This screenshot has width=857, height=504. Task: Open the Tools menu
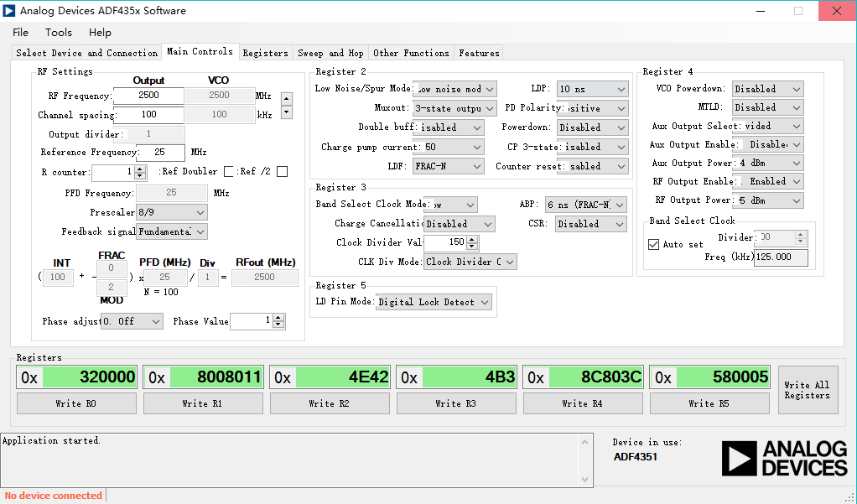(59, 33)
